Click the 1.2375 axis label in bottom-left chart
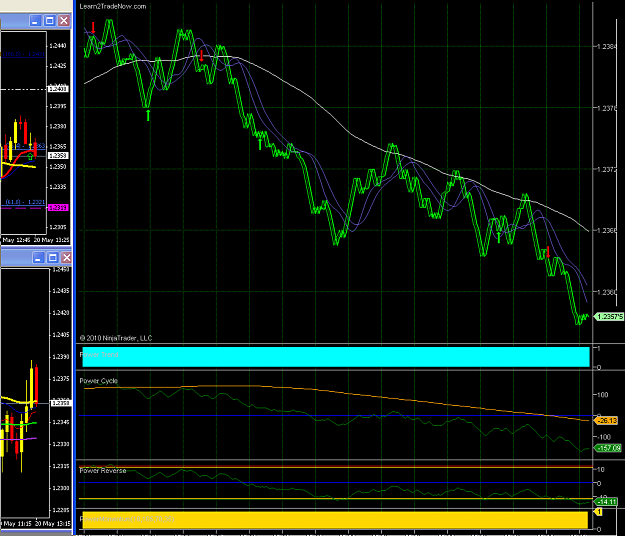625x536 pixels. tap(61, 379)
